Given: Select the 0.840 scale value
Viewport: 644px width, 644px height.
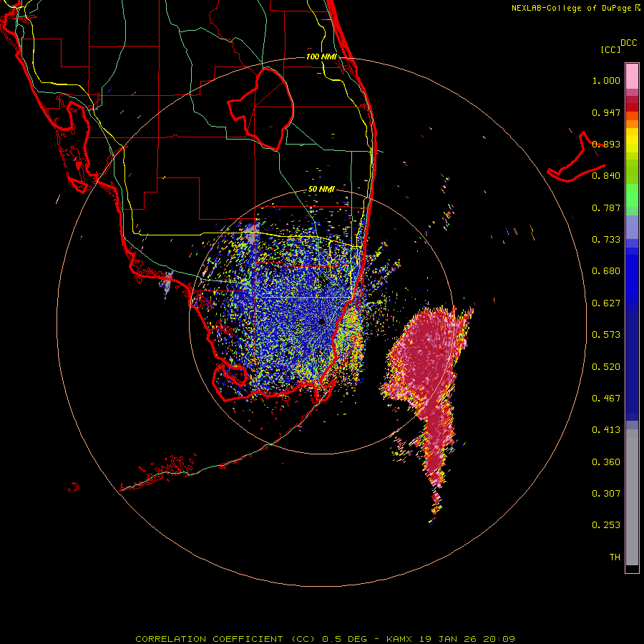Looking at the screenshot, I should (x=606, y=176).
